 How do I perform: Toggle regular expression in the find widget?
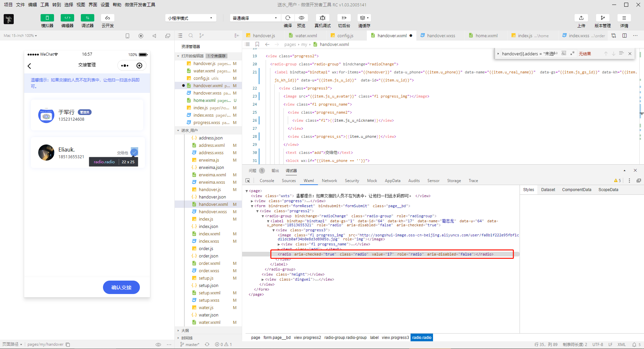[x=572, y=53]
